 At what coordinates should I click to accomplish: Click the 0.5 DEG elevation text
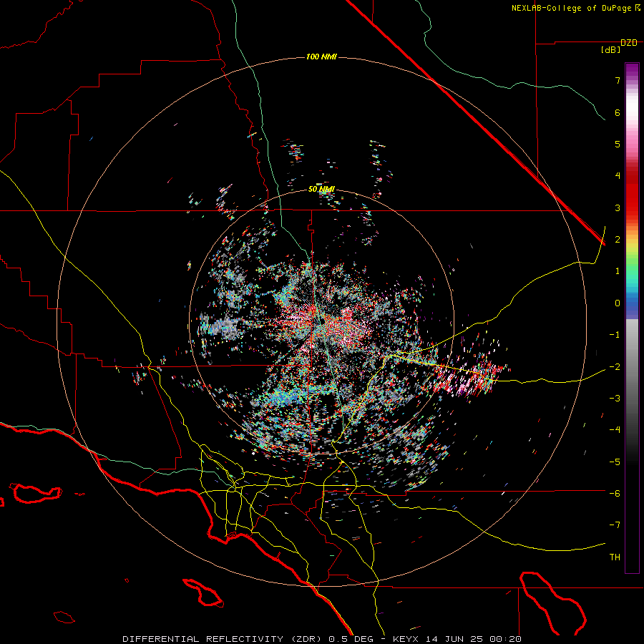[x=351, y=639]
